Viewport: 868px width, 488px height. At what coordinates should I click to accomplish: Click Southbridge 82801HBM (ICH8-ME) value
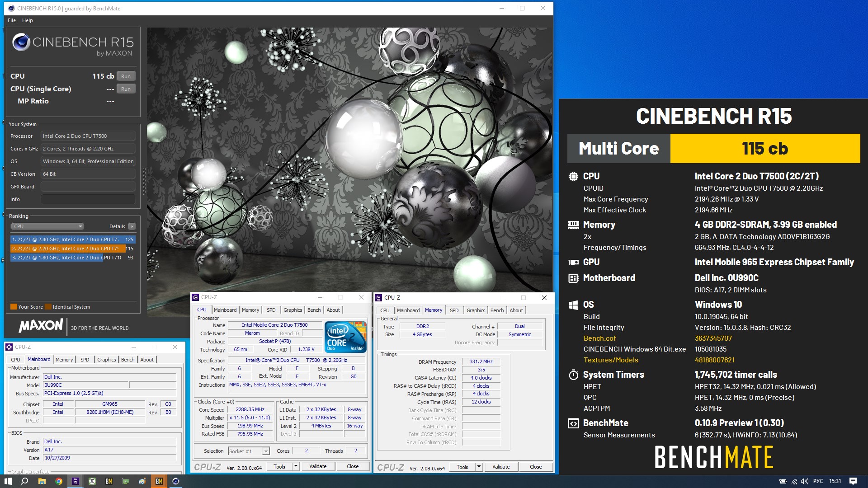110,412
